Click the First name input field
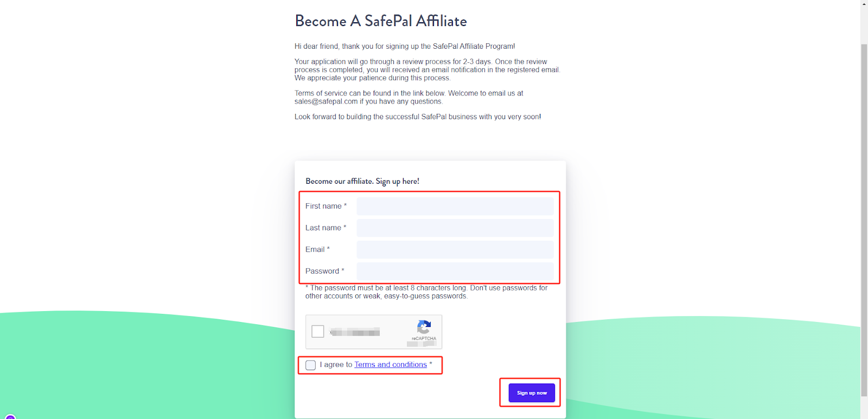Viewport: 868px width, 419px height. click(455, 206)
